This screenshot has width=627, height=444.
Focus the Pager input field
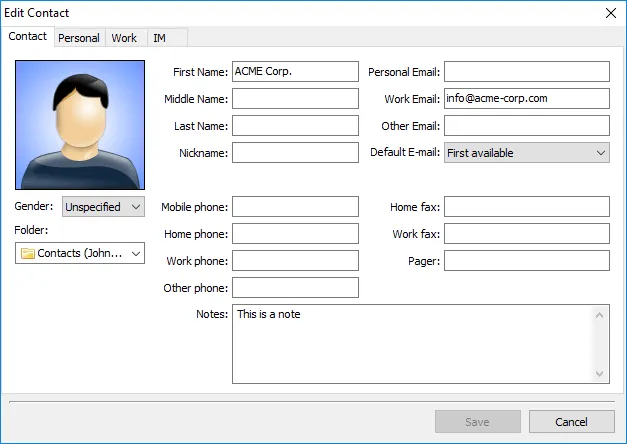click(x=526, y=261)
